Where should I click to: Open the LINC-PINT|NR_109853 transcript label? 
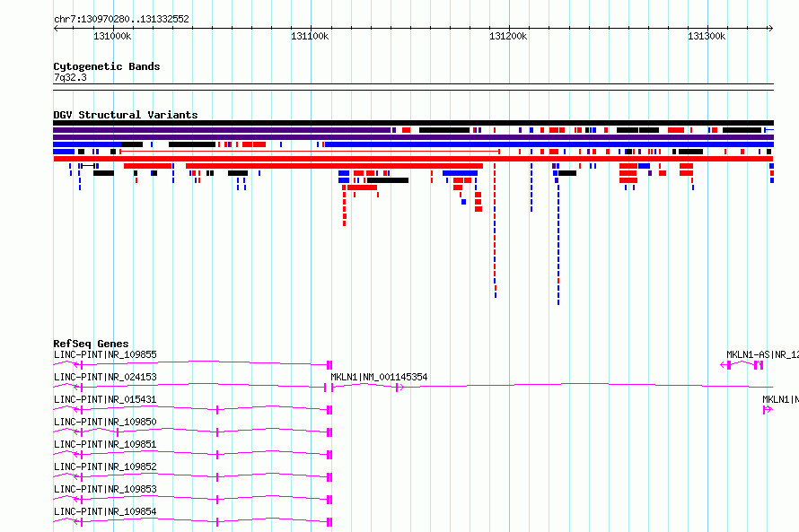click(105, 489)
